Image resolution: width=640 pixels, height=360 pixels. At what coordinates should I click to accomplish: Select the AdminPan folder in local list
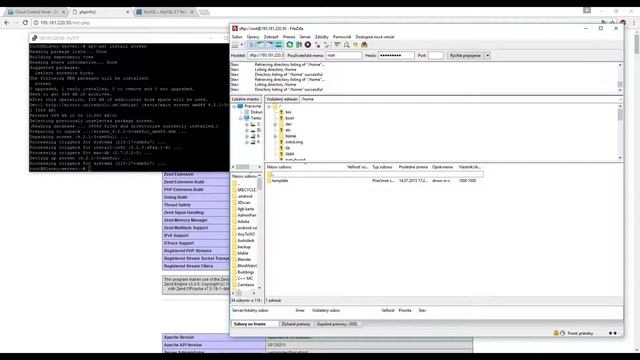[246, 215]
